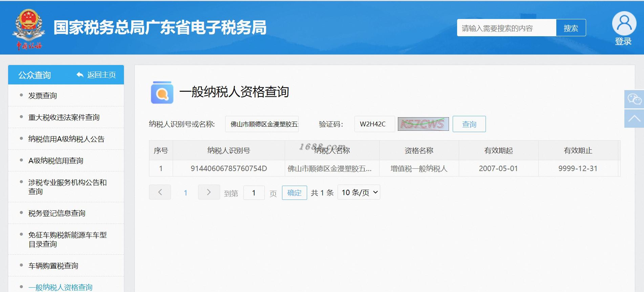Select 一般纳税人资格查询 sidebar item

coord(60,287)
